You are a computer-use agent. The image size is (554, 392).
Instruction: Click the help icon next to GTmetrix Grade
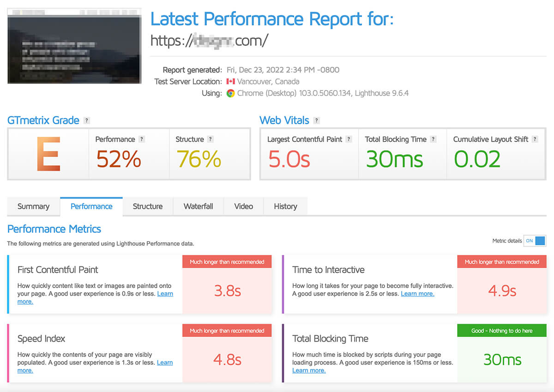pos(87,121)
